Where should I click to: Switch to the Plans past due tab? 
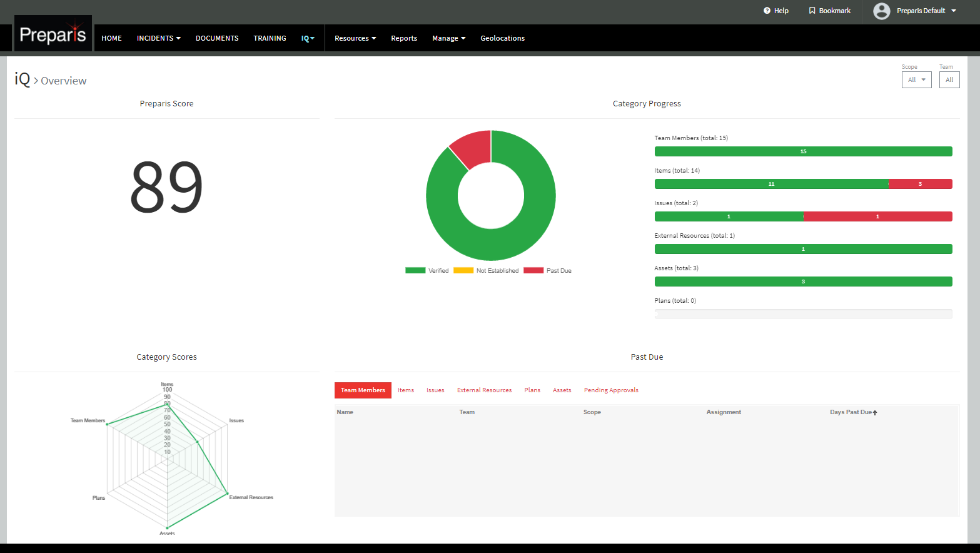532,390
